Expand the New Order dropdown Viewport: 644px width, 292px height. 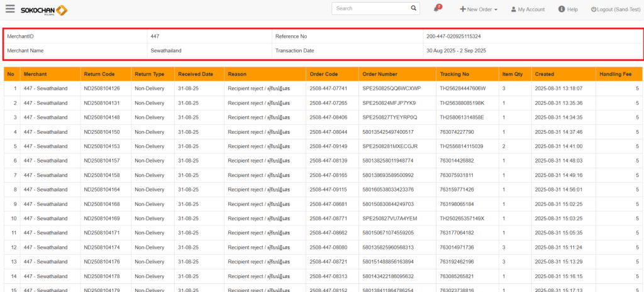click(479, 9)
